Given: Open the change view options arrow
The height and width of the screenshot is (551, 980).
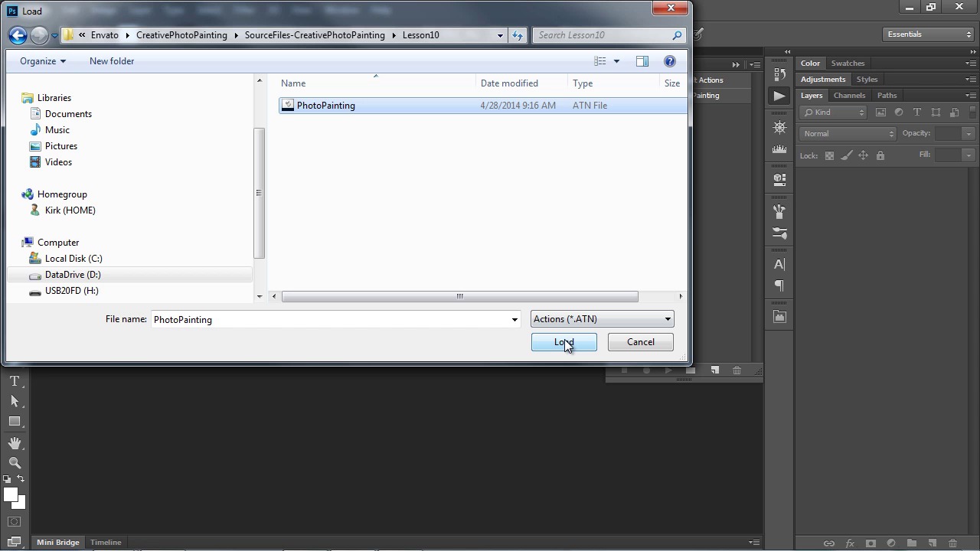Looking at the screenshot, I should [x=616, y=61].
